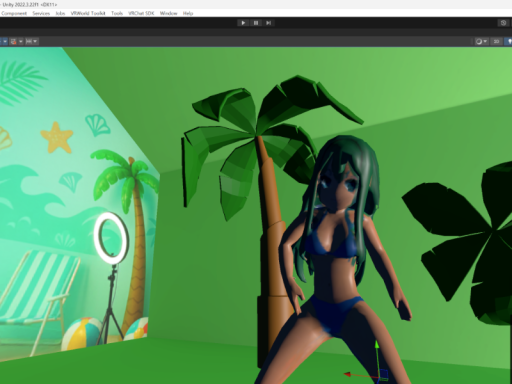Open the Tools menu
512x384 pixels.
click(117, 13)
